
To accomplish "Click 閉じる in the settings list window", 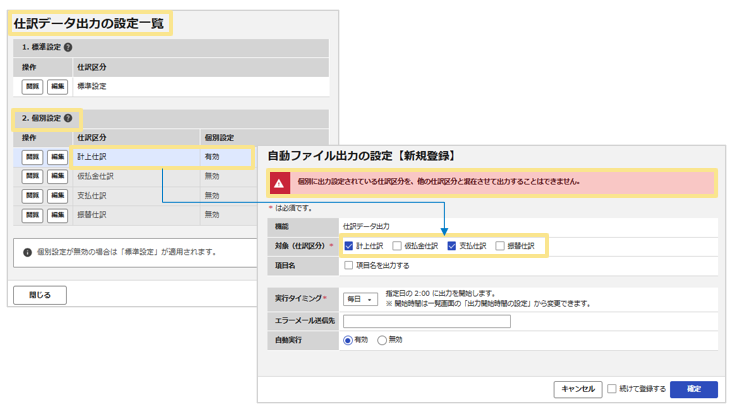I will [40, 295].
